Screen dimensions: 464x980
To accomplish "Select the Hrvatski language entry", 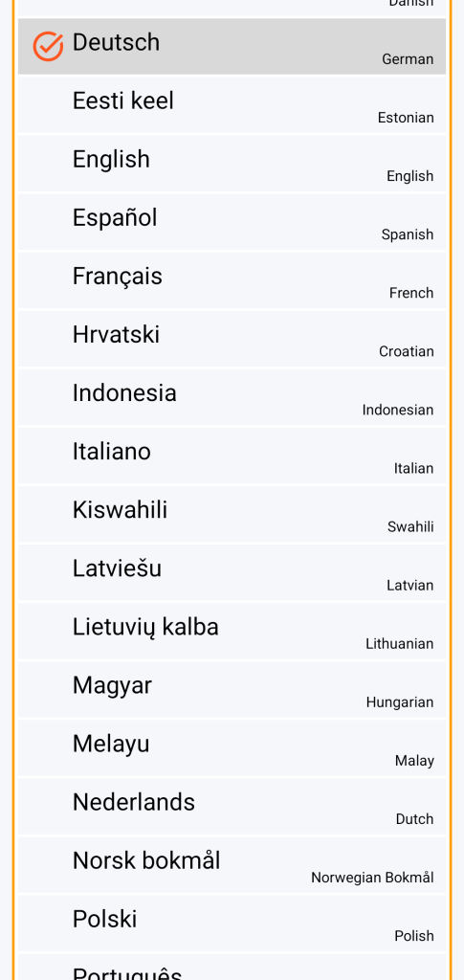I will tap(232, 338).
